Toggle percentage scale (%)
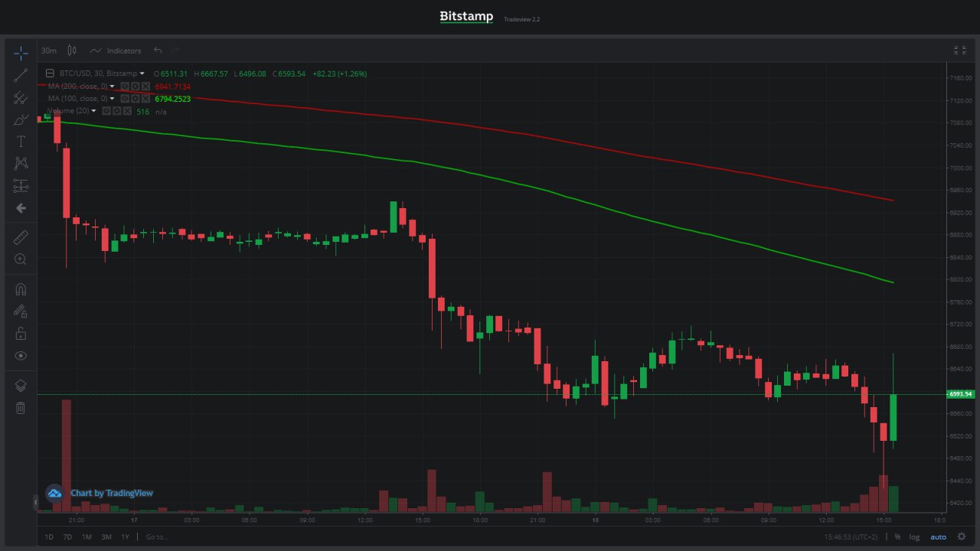 897,537
